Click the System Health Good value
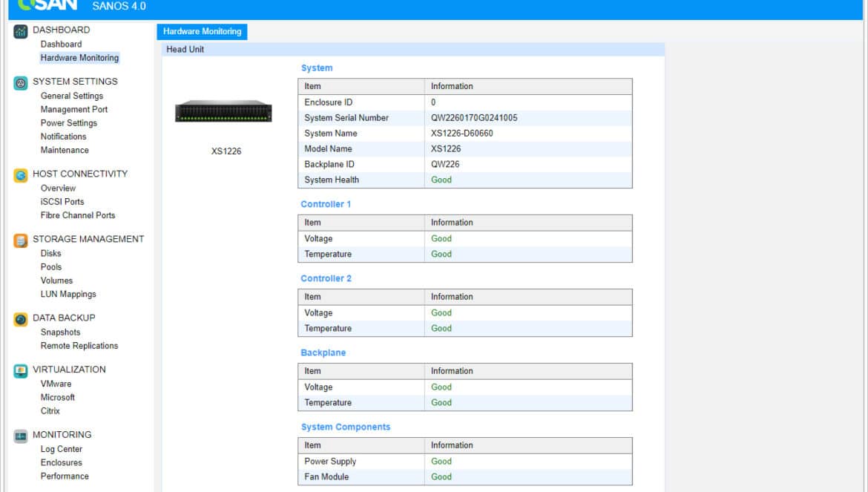The image size is (868, 492). tap(441, 180)
